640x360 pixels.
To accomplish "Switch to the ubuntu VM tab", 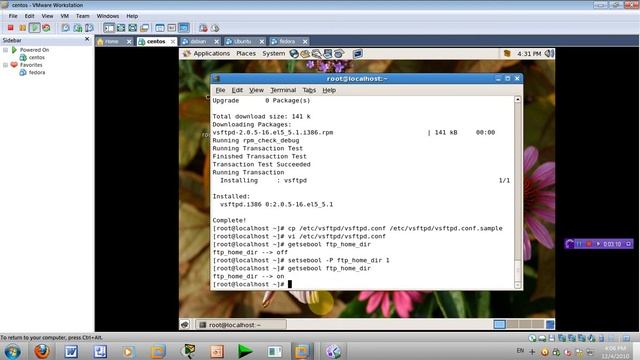I will [241, 42].
